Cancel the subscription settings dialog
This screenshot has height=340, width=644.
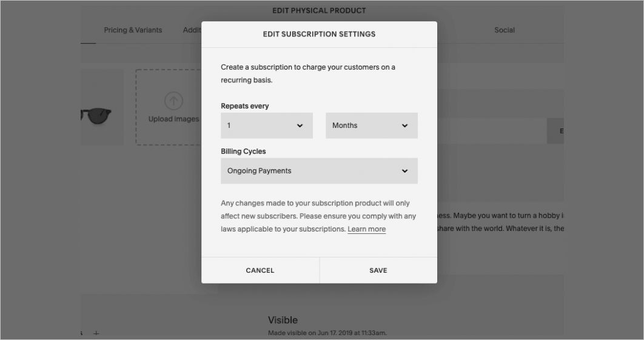click(260, 270)
